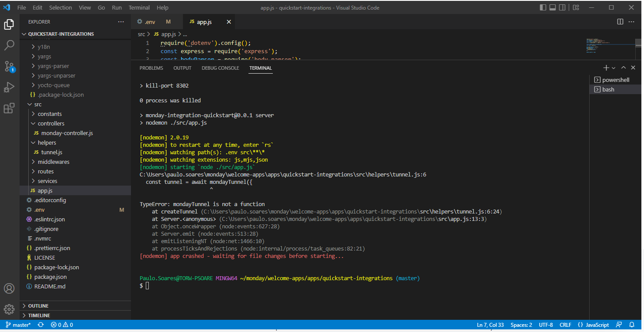
Task: Open tunnel.js file in explorer
Action: coord(75,152)
